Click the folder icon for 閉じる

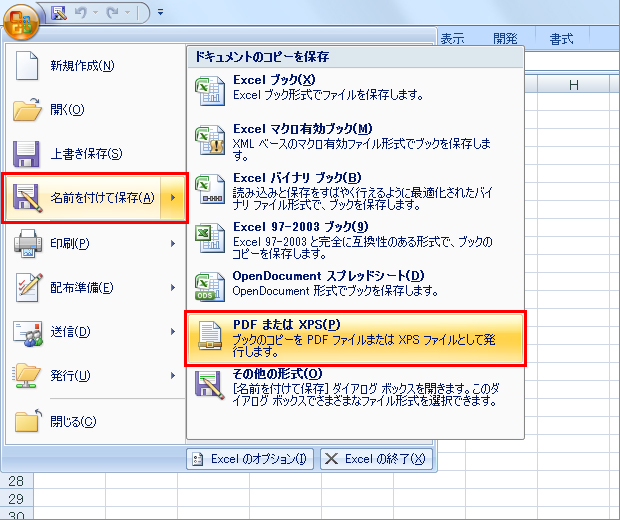28,420
